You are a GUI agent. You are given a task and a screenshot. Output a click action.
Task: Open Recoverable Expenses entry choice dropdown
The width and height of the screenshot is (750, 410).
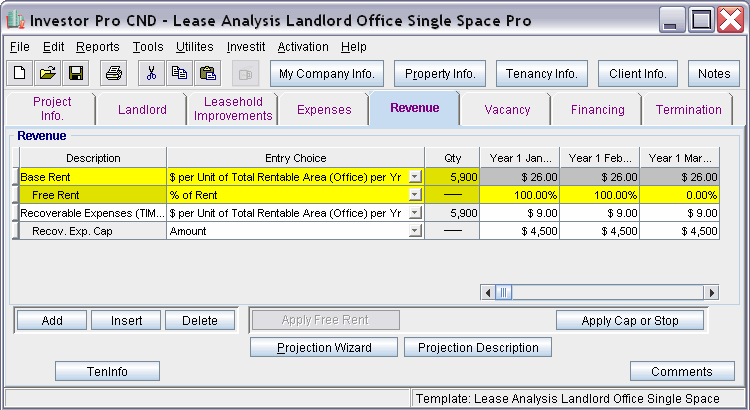415,213
